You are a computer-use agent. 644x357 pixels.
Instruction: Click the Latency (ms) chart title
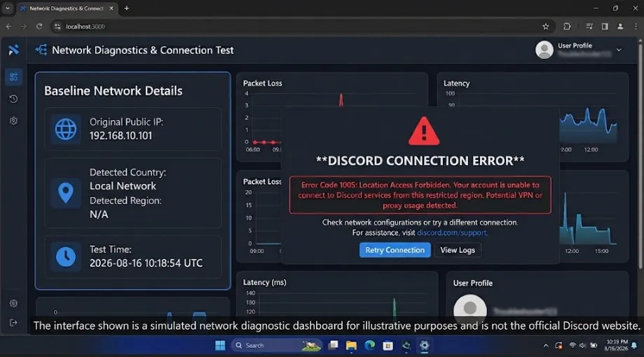tap(264, 283)
